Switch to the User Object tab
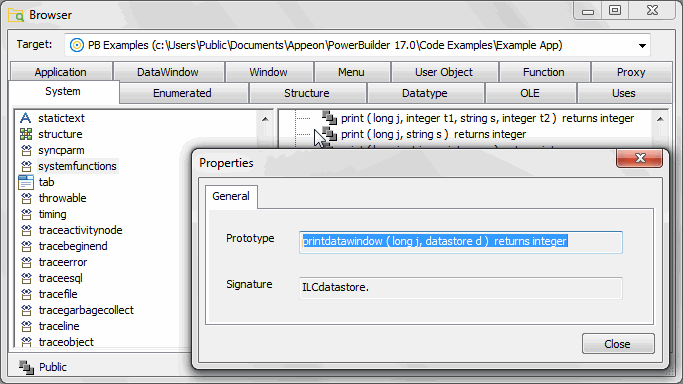This screenshot has width=683, height=384. pyautogui.click(x=444, y=72)
